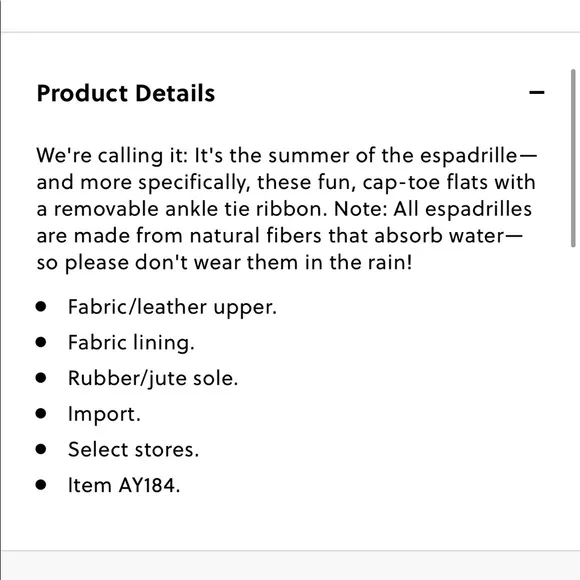Click the text 'don't wear them in the rain!'
Screen dimensions: 580x580
click(x=273, y=263)
